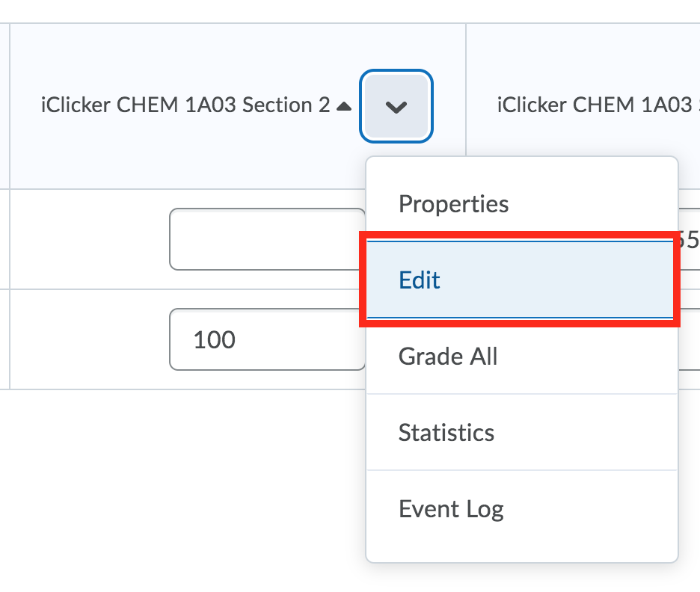Viewport: 700px width, 592px height.
Task: Choose Grade All from the dropdown menu
Action: click(448, 357)
